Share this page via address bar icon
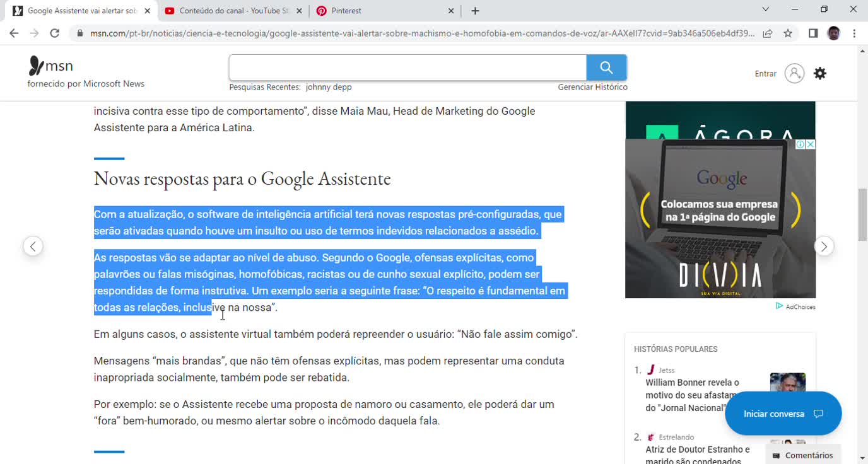Image resolution: width=868 pixels, height=464 pixels. 768,33
